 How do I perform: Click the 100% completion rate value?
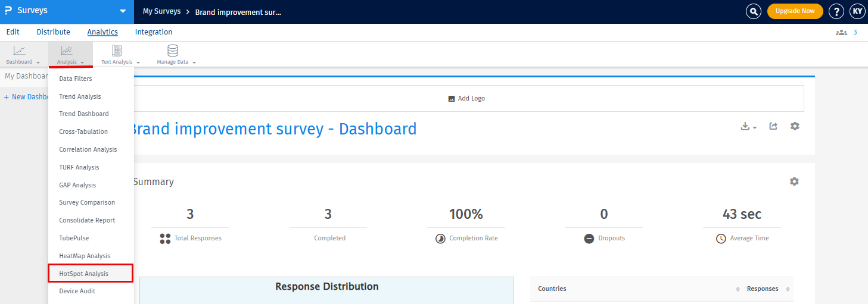click(466, 214)
